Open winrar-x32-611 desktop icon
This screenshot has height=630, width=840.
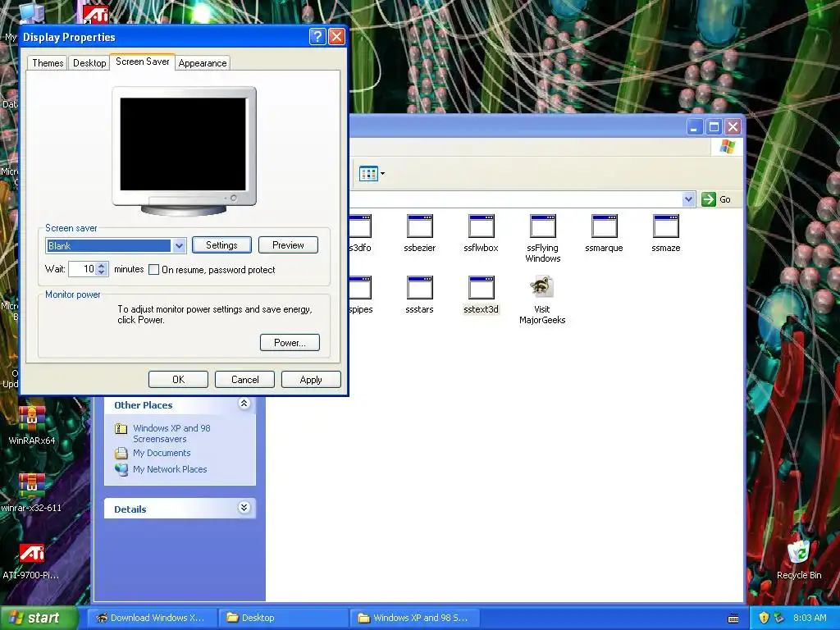coord(31,492)
